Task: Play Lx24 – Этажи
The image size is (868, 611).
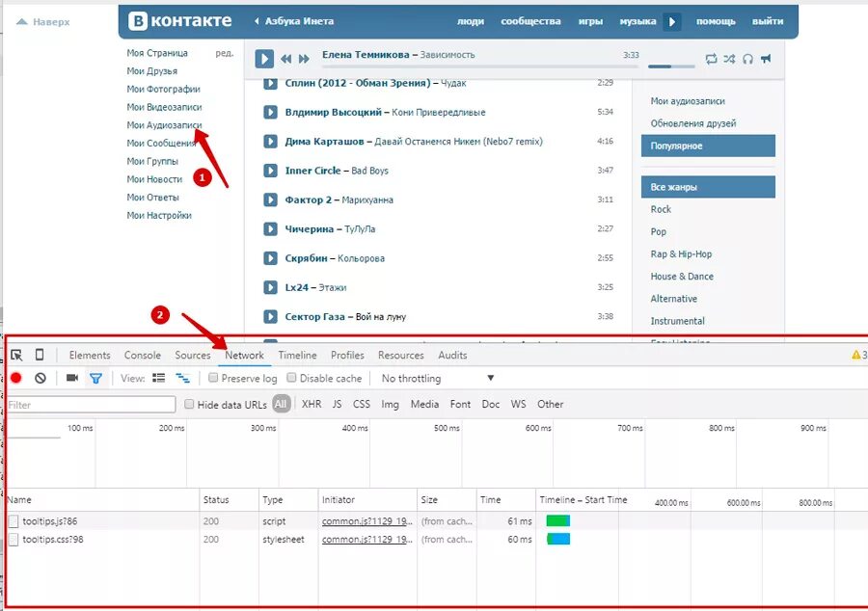Action: pyautogui.click(x=270, y=287)
